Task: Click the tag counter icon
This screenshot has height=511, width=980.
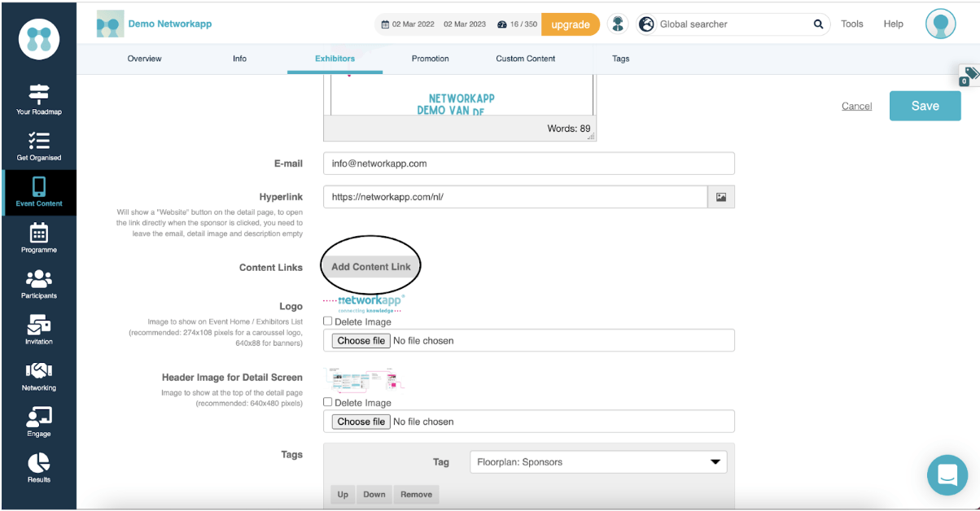Action: tap(969, 76)
